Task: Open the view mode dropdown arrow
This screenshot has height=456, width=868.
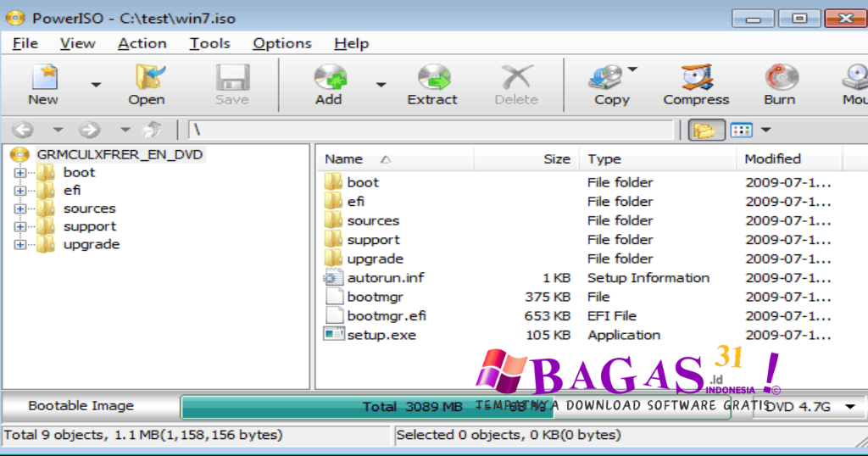Action: pos(765,130)
